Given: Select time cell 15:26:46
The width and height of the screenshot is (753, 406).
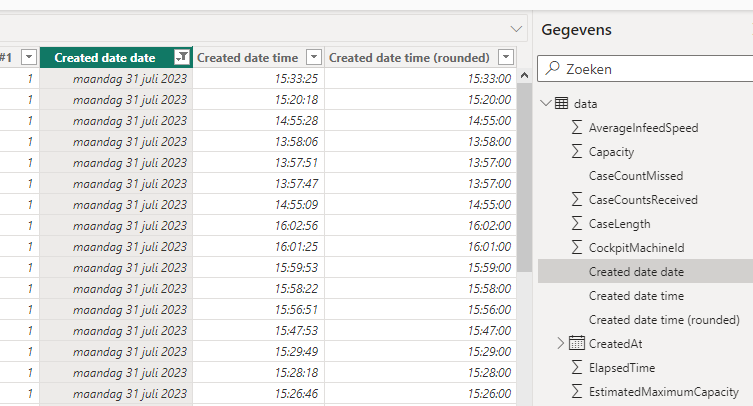Looking at the screenshot, I should pos(259,394).
